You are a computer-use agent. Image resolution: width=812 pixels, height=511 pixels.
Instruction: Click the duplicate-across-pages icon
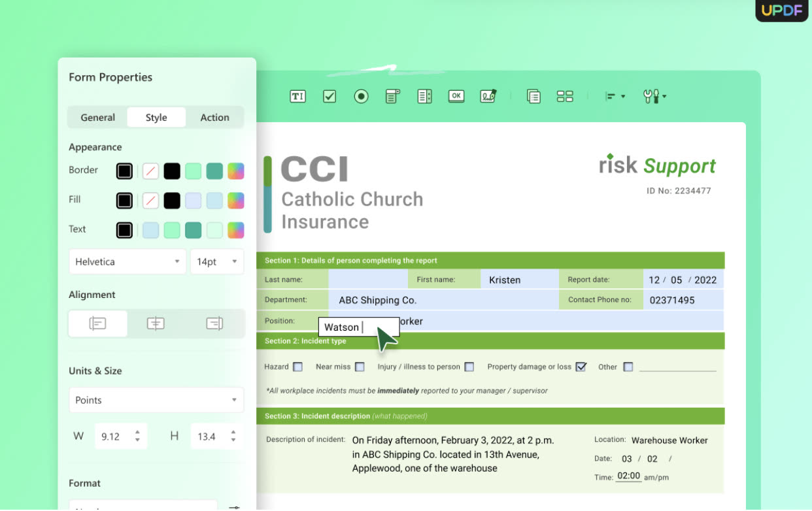[533, 97]
